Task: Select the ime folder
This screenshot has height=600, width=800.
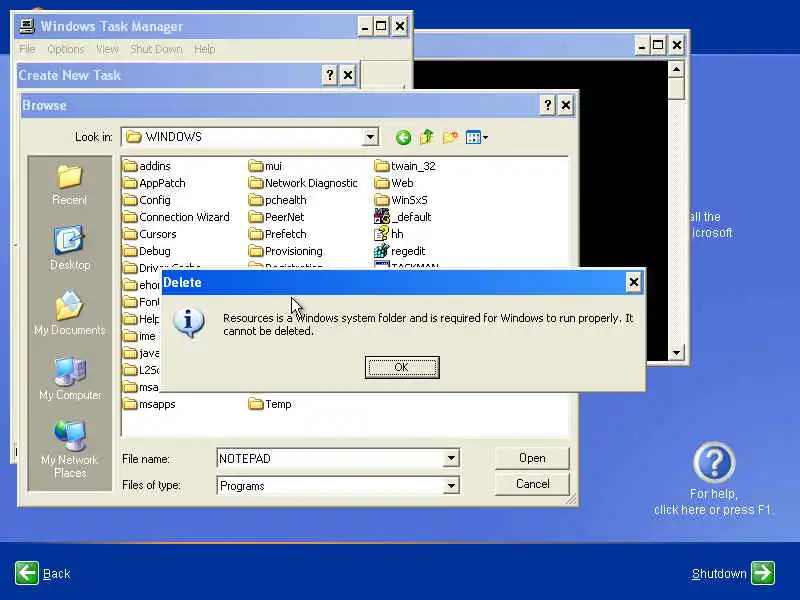Action: [141, 336]
